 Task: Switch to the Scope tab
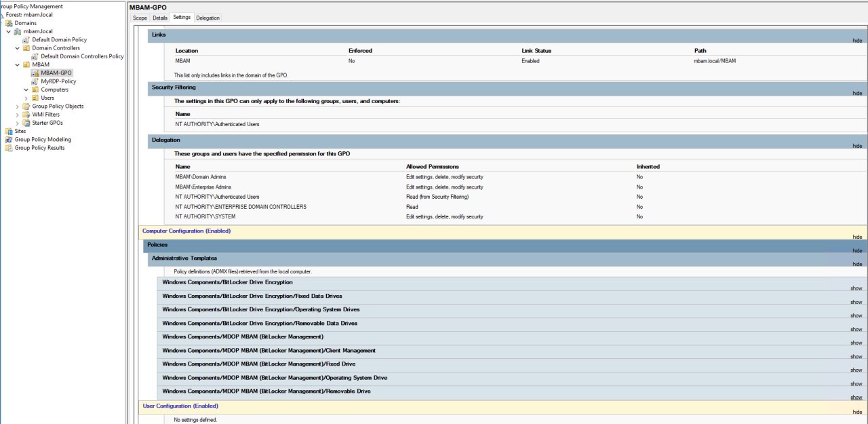(140, 18)
